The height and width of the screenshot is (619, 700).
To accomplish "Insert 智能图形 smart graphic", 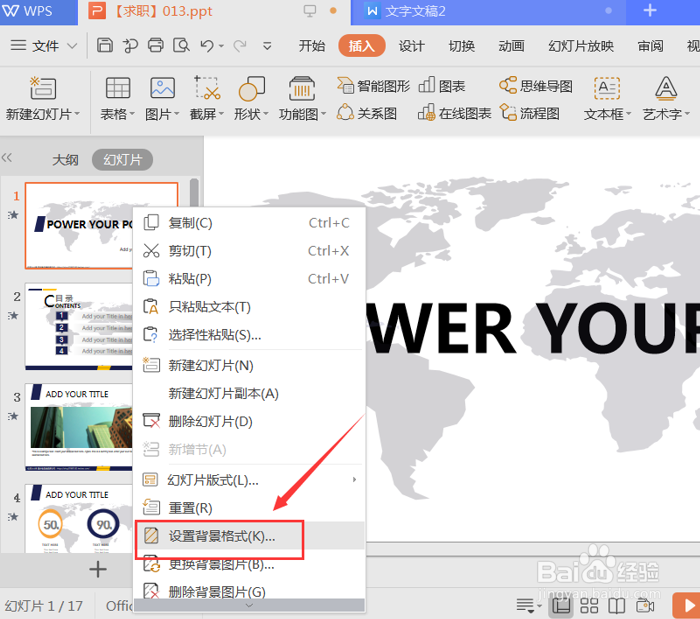I will (x=373, y=86).
